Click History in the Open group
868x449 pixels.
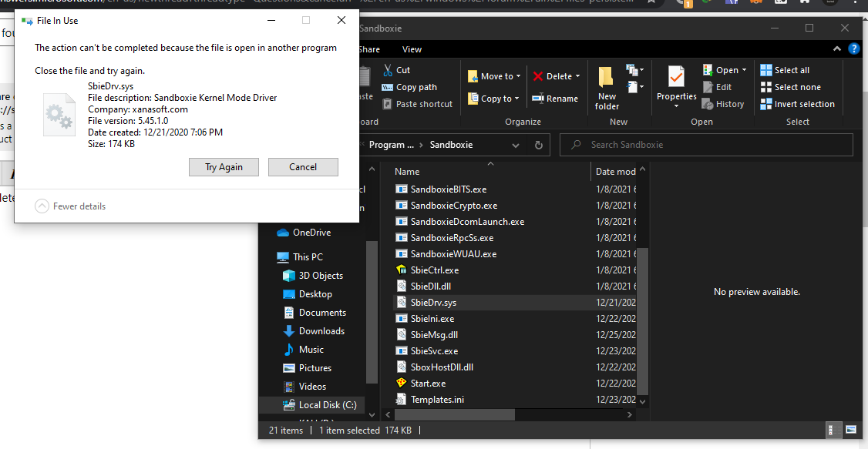(723, 104)
